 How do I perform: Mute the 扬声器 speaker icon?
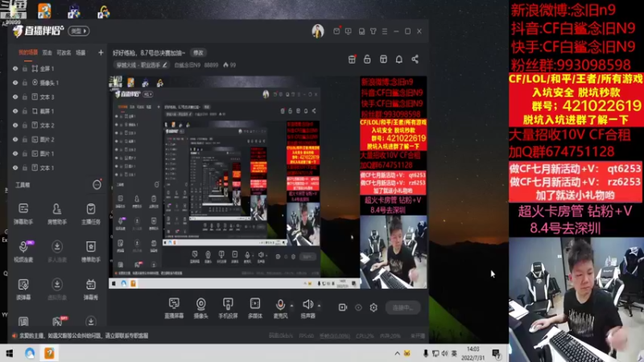308,305
